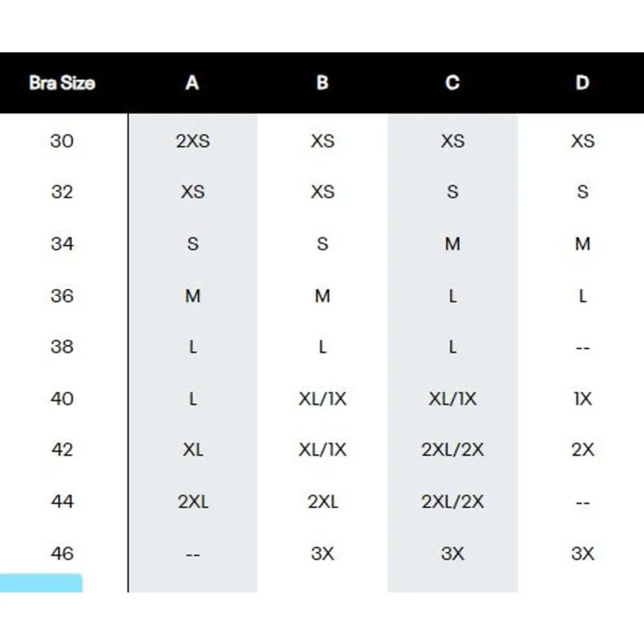Click the 1X cell in column D

(x=582, y=399)
